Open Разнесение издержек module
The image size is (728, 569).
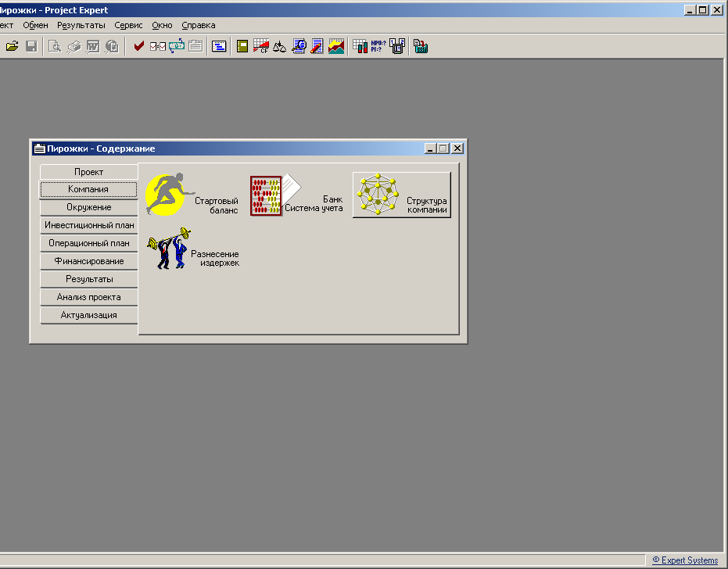pos(193,249)
